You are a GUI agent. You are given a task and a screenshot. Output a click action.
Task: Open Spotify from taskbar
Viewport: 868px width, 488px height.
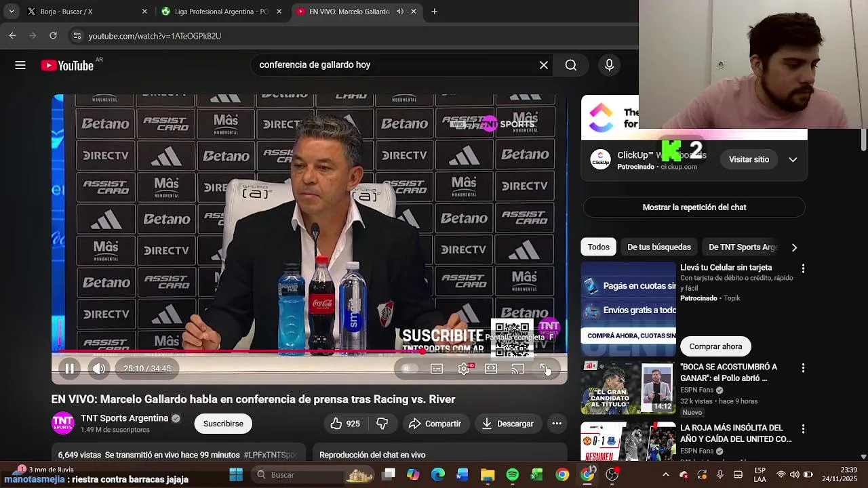click(513, 474)
